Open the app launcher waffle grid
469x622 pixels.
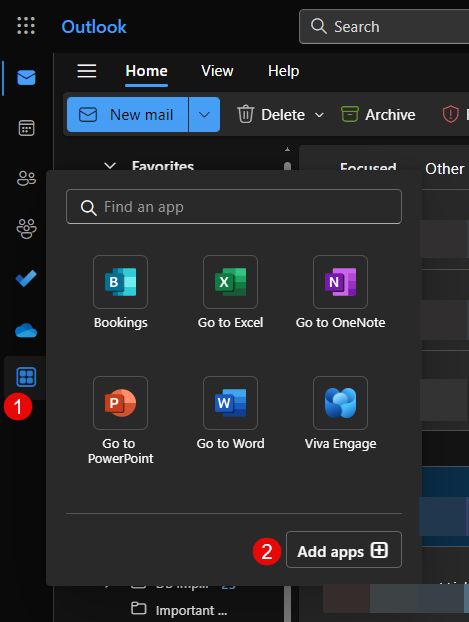(26, 26)
